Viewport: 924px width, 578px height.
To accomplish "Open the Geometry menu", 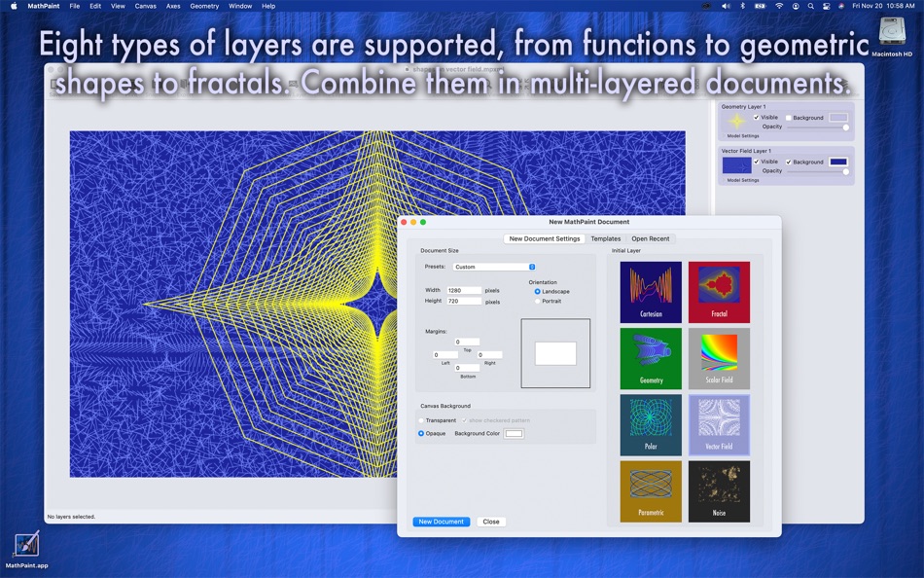I will (x=204, y=6).
